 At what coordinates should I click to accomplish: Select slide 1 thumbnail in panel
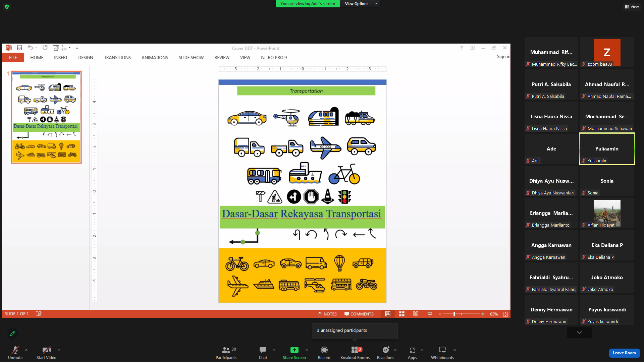46,117
